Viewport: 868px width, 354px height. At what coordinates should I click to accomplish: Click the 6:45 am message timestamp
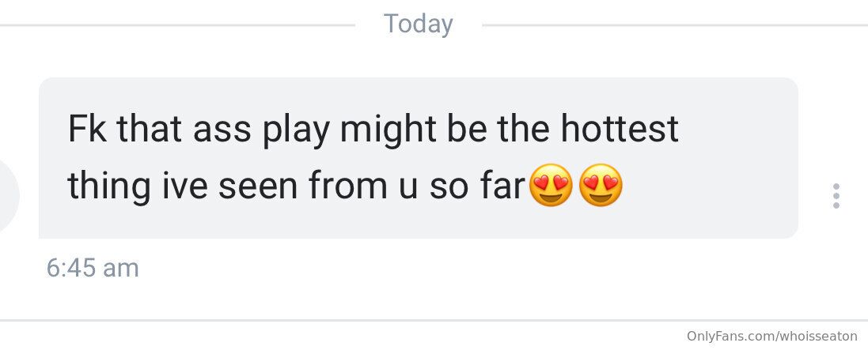point(93,269)
